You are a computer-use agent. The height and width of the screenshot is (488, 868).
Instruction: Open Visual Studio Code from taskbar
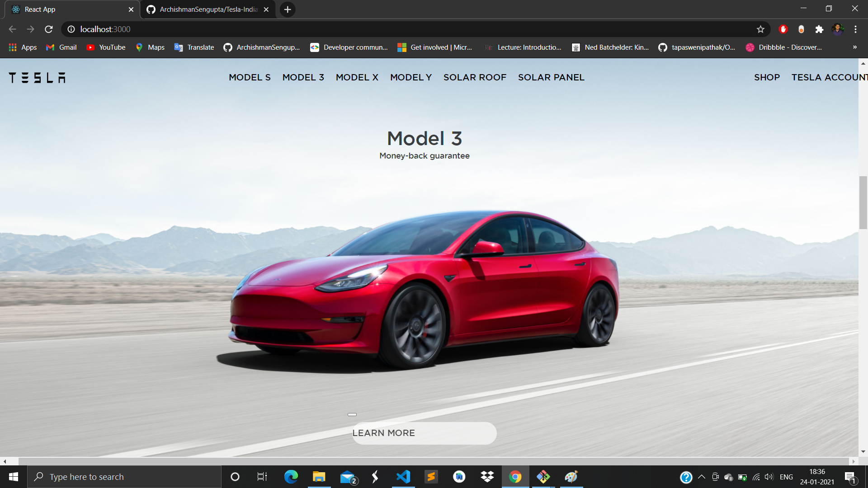pyautogui.click(x=403, y=477)
